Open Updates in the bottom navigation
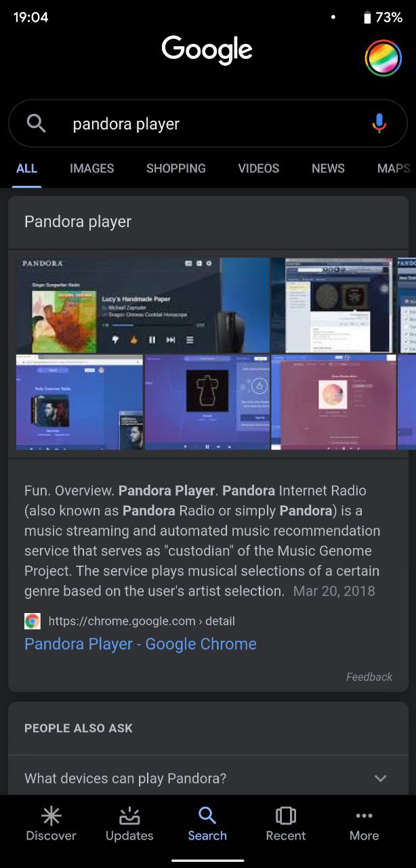Image resolution: width=416 pixels, height=868 pixels. [x=129, y=824]
